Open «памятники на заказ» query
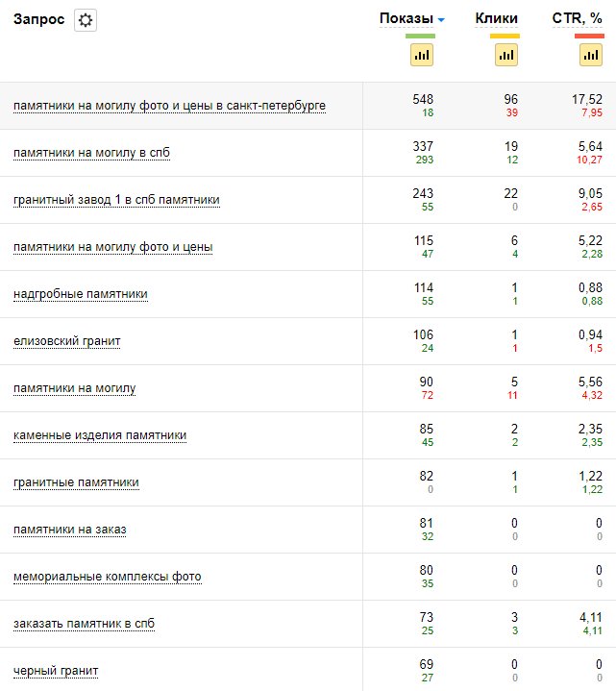 click(x=69, y=530)
